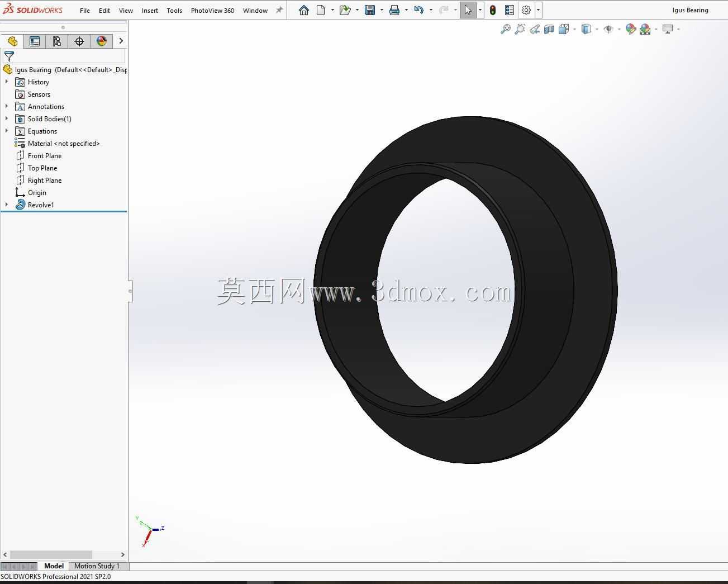The image size is (728, 584).
Task: Open the Select tool dropdown arrow
Action: click(480, 10)
